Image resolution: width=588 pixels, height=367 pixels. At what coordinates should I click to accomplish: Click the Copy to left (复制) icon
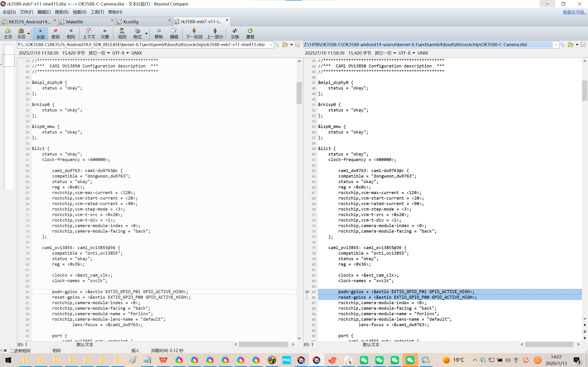point(158,33)
